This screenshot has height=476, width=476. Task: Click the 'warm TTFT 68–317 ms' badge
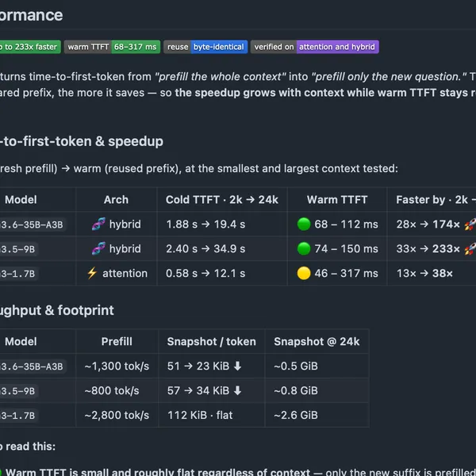(112, 47)
